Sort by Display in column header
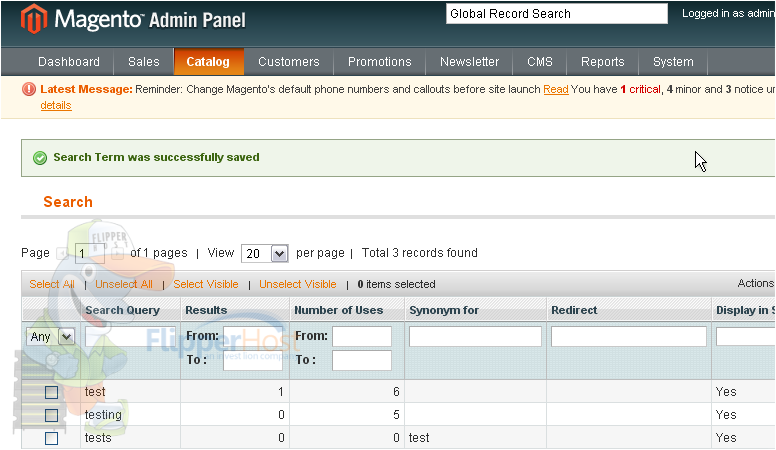This screenshot has height=450, width=776. coord(745,310)
